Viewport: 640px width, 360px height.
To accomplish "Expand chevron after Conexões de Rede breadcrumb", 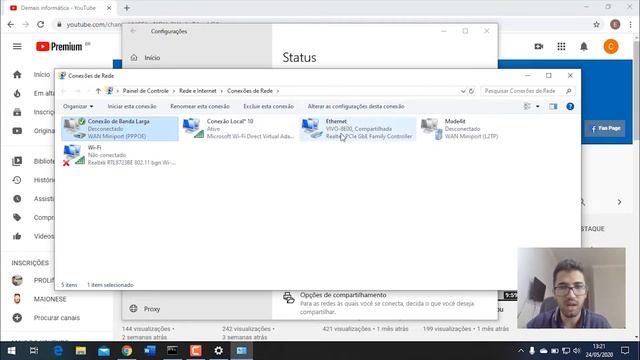I will pos(278,91).
